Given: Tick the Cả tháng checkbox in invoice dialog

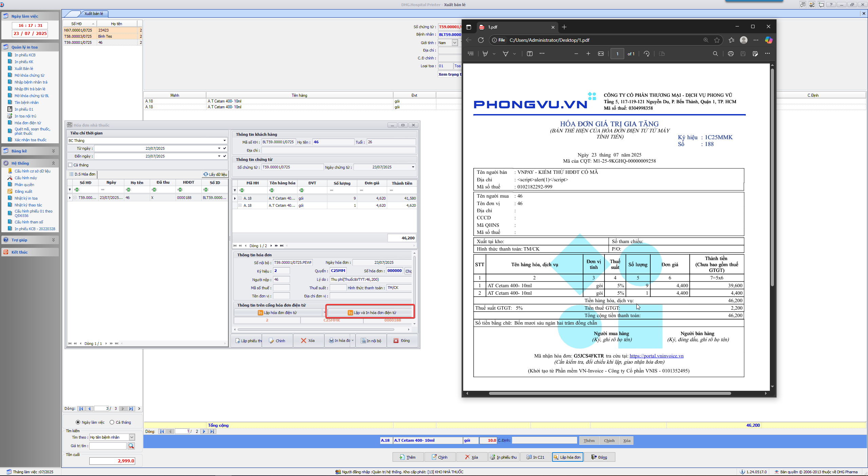Looking at the screenshot, I should 70,165.
